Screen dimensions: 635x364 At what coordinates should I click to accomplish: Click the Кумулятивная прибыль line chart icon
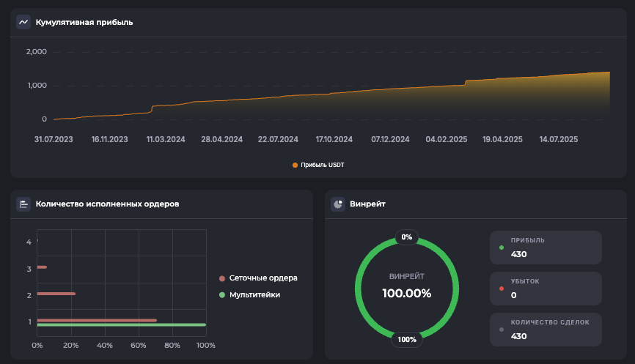pos(23,22)
